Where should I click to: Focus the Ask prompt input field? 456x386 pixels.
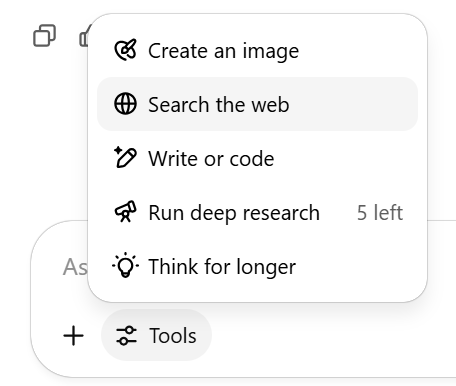[x=75, y=267]
